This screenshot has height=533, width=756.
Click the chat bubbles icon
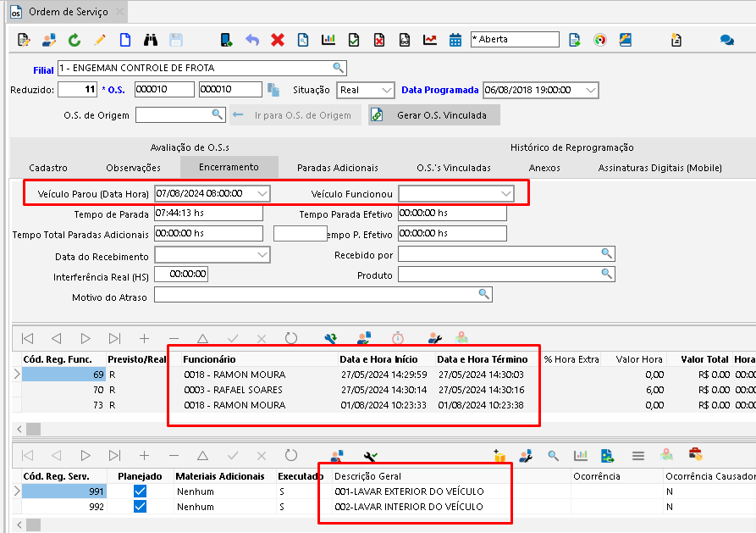[726, 40]
